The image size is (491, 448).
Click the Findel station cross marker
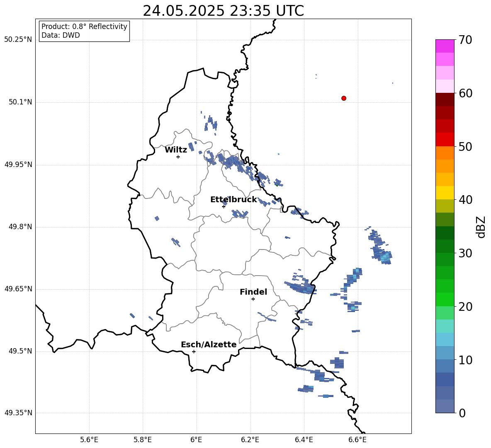click(x=253, y=299)
